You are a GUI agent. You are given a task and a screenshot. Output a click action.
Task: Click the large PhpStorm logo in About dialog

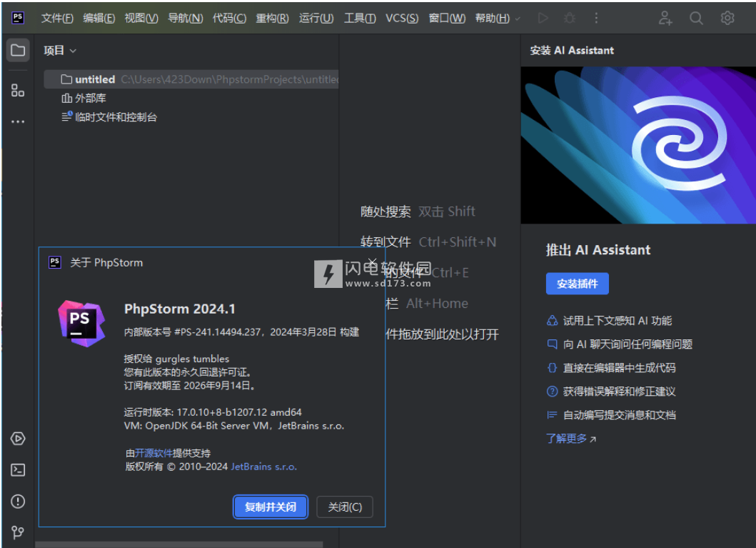point(81,323)
